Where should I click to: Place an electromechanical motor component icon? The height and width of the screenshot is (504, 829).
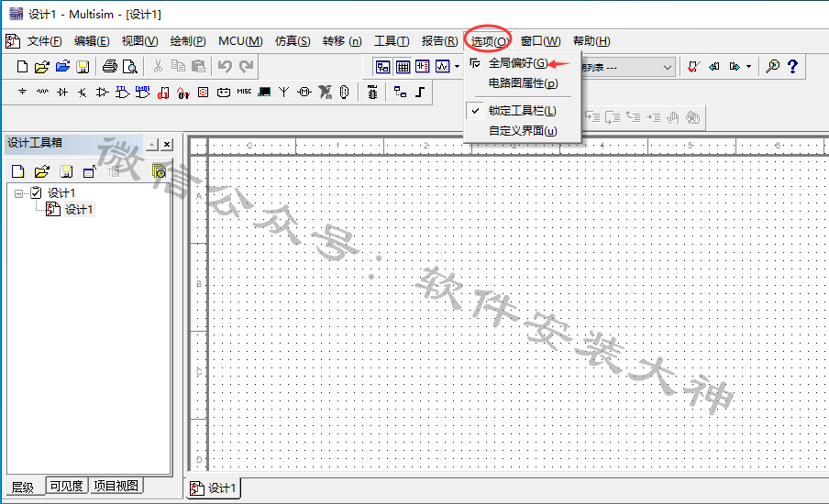pyautogui.click(x=304, y=92)
